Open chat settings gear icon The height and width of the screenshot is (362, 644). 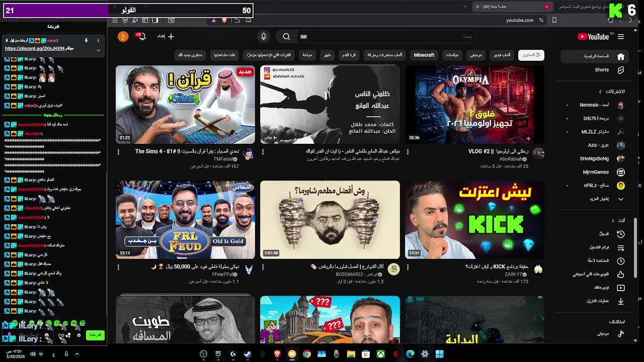click(x=78, y=335)
